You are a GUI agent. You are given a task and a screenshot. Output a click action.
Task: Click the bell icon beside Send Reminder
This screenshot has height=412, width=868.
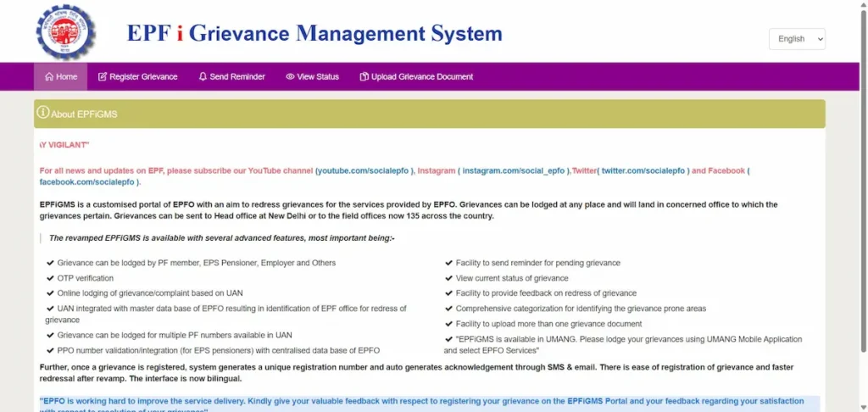pyautogui.click(x=203, y=76)
